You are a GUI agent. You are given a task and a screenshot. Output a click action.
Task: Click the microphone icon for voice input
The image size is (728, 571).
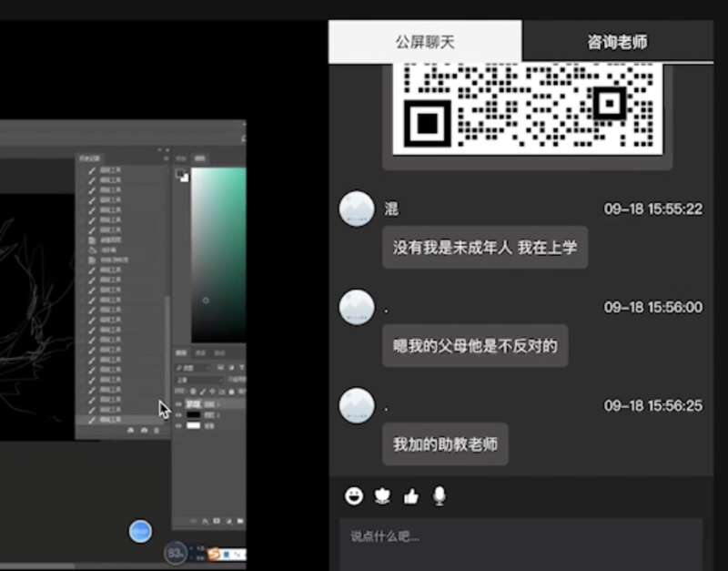[x=439, y=495]
